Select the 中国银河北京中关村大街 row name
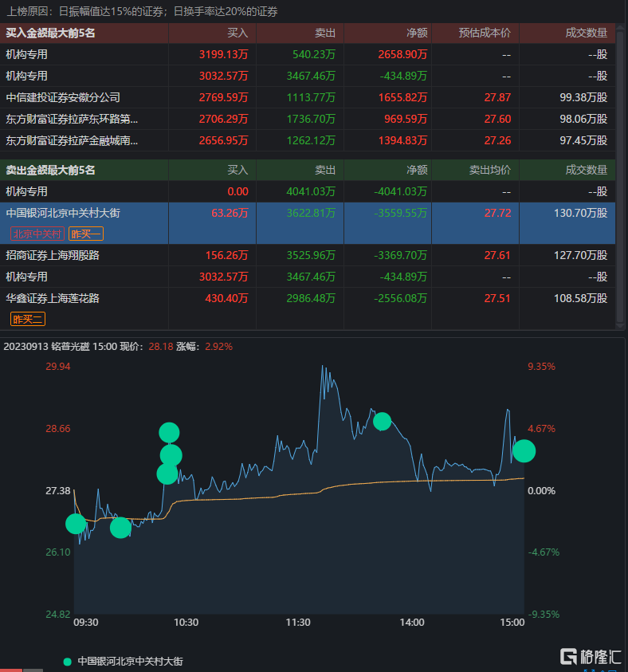Image resolution: width=628 pixels, height=672 pixels. point(63,213)
